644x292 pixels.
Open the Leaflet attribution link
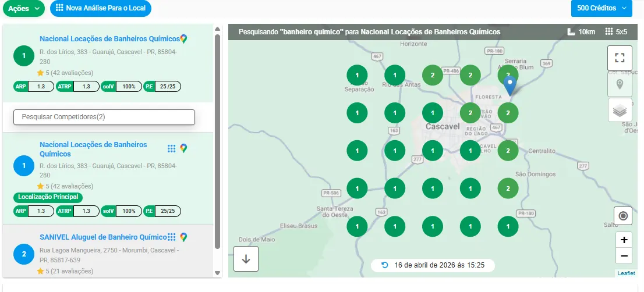click(x=626, y=273)
